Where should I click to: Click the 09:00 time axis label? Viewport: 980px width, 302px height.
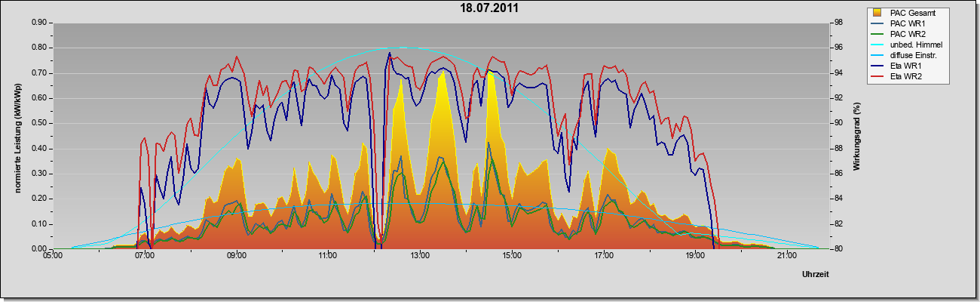237,256
